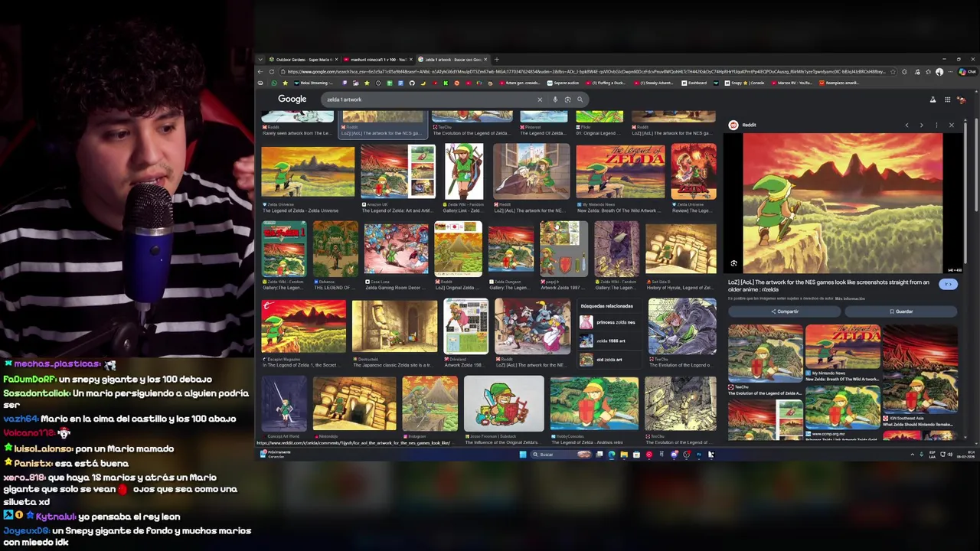Viewport: 980px width, 551px height.
Task: Submit the search with the magnifier icon
Action: 580,99
